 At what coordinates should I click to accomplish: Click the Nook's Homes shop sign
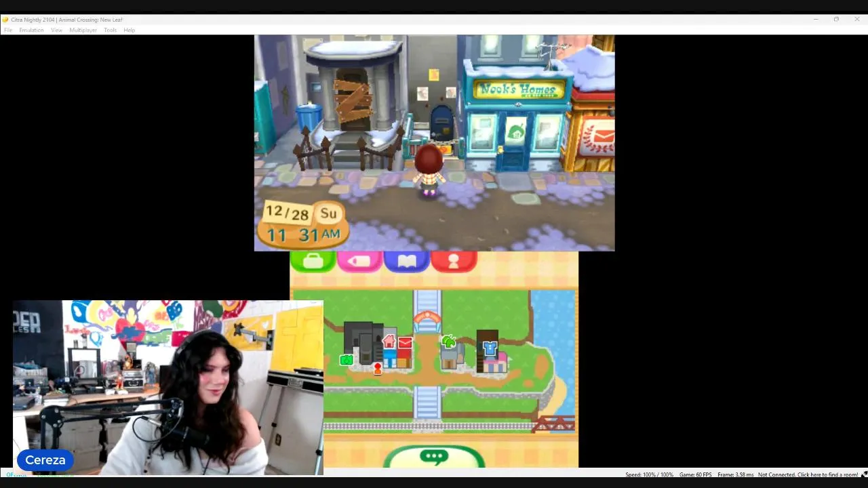coord(519,89)
